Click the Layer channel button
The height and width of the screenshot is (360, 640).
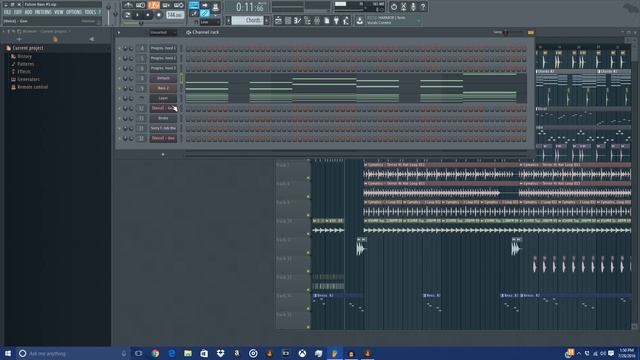tap(163, 98)
